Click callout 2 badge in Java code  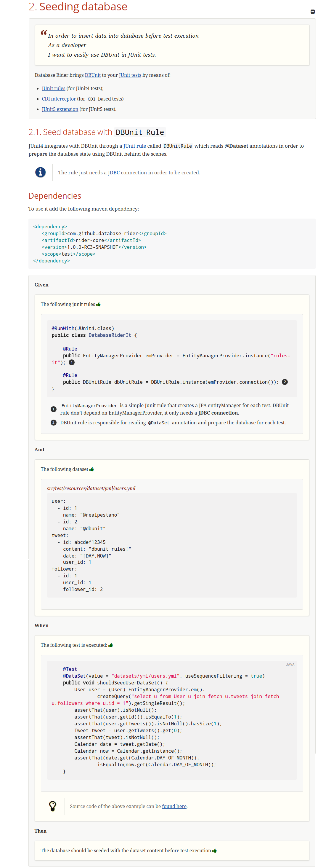tap(285, 382)
